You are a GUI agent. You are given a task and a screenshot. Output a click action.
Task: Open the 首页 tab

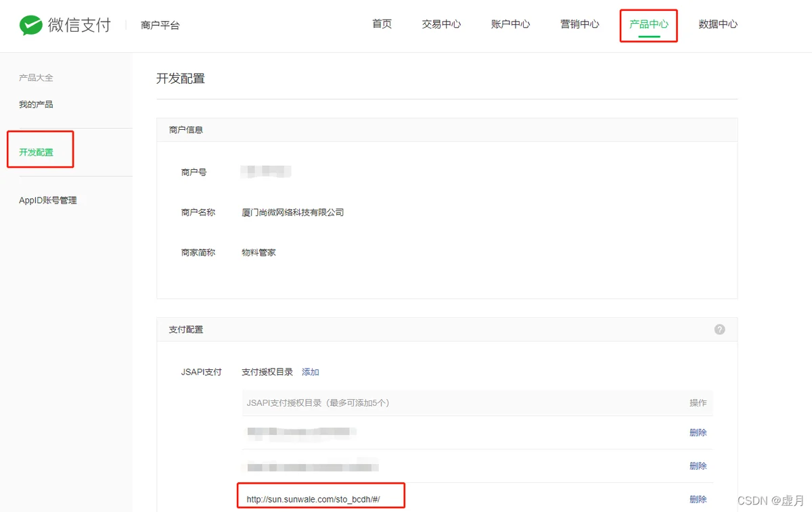pyautogui.click(x=382, y=24)
